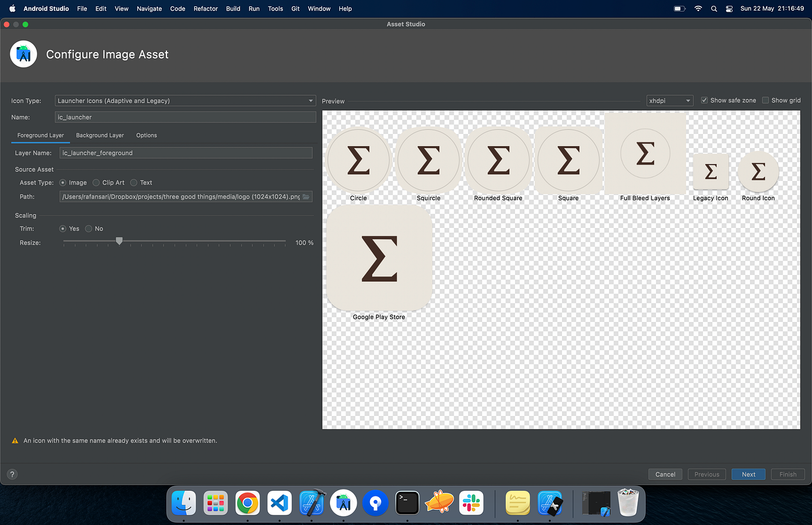
Task: Click the Cancel button
Action: [x=665, y=474]
